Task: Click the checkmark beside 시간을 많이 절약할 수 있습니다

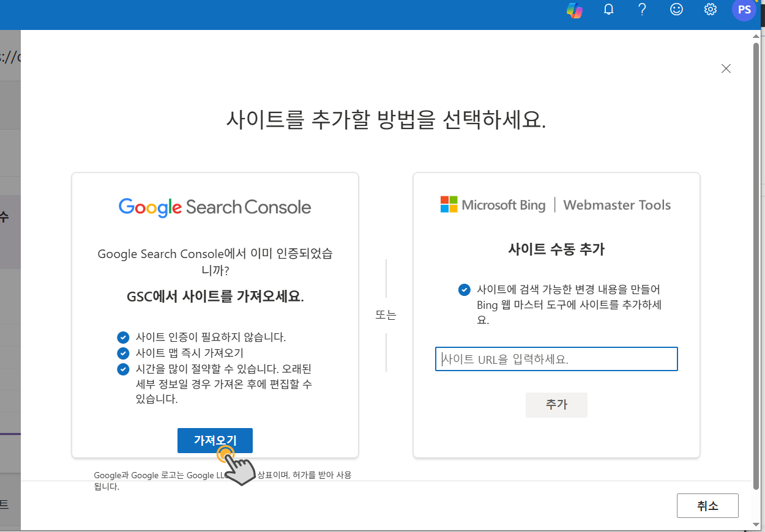Action: pos(123,369)
